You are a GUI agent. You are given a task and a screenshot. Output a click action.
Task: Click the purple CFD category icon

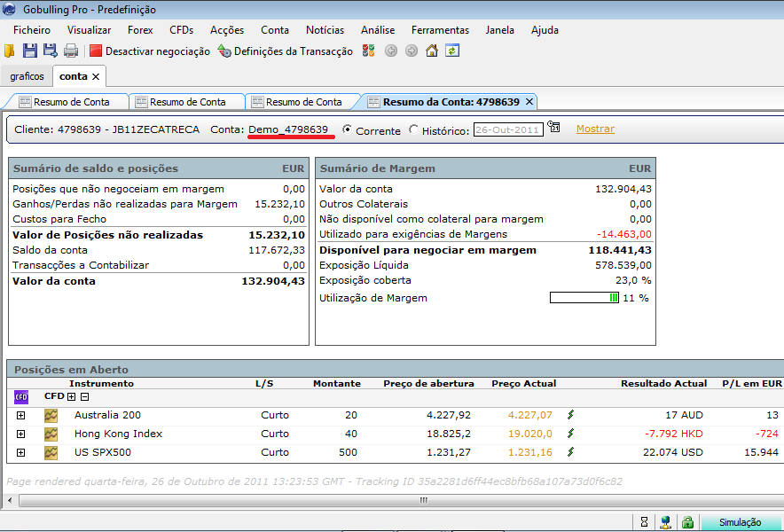[21, 397]
